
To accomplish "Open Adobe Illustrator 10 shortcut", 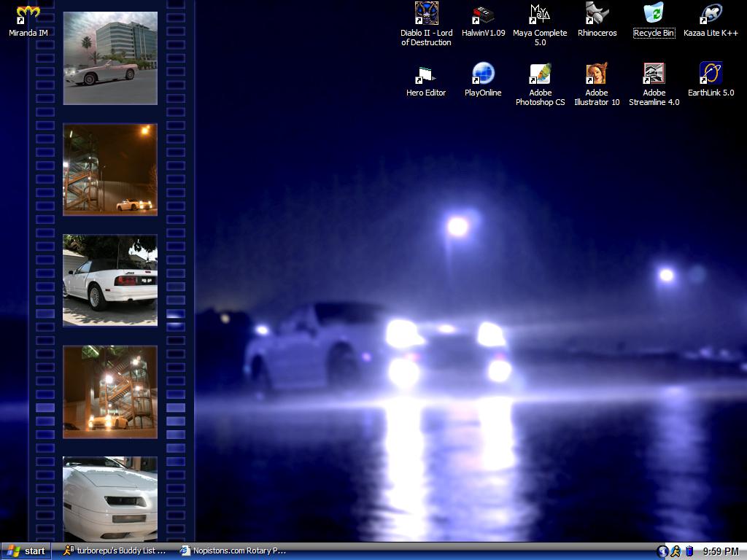I will click(x=597, y=74).
